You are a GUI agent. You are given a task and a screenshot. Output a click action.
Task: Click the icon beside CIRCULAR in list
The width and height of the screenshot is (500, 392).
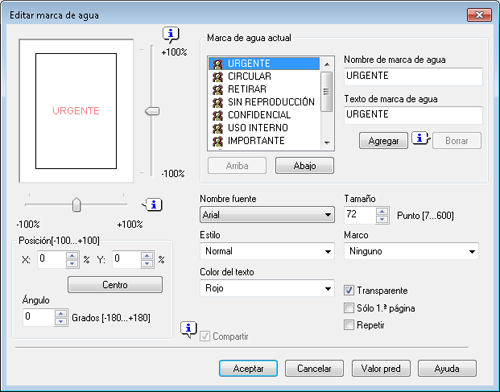(217, 76)
